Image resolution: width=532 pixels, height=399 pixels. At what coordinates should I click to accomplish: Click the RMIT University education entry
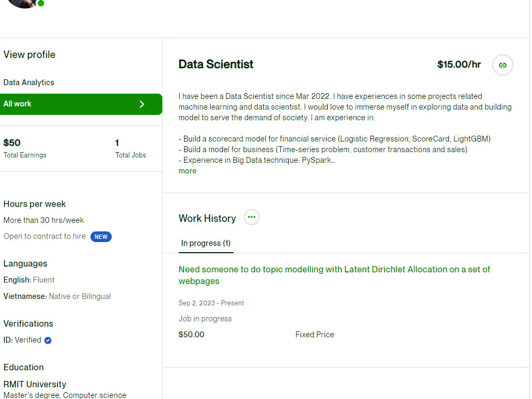click(x=35, y=384)
